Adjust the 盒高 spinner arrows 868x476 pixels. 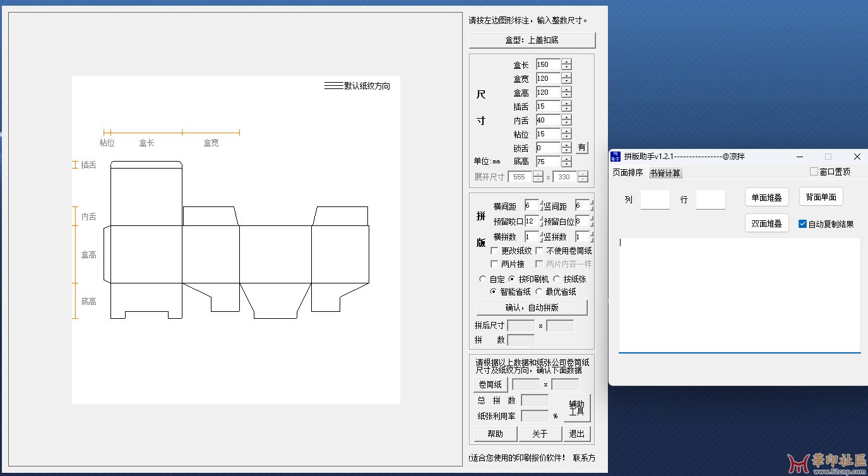click(x=567, y=92)
